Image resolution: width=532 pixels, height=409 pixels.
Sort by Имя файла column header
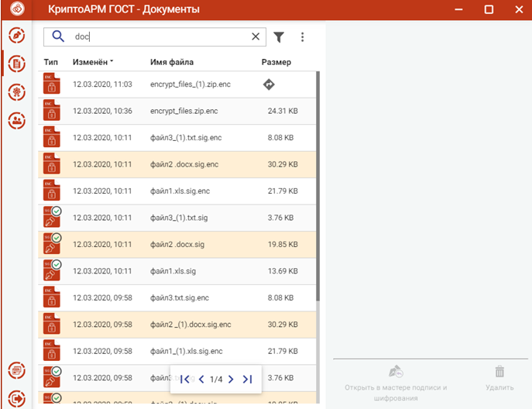pyautogui.click(x=172, y=62)
